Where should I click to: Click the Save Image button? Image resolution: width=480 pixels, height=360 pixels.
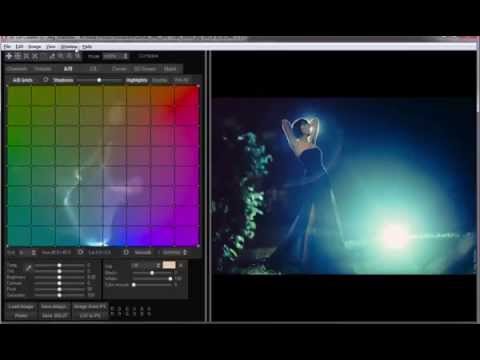pyautogui.click(x=54, y=307)
